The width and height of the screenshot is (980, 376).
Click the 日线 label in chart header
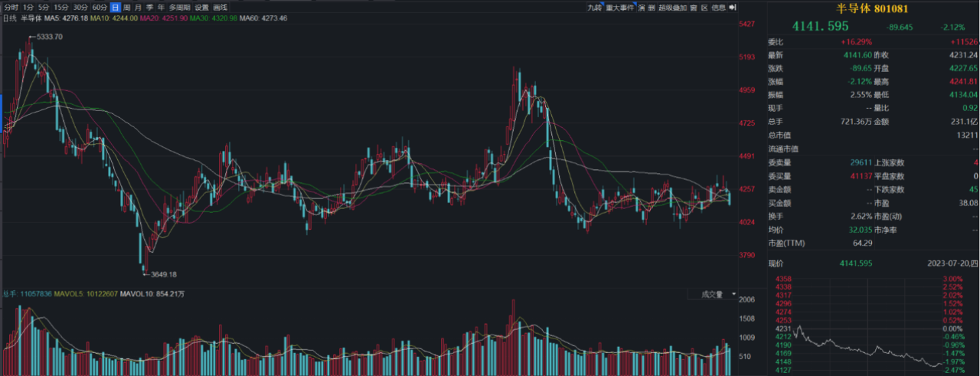tap(11, 18)
